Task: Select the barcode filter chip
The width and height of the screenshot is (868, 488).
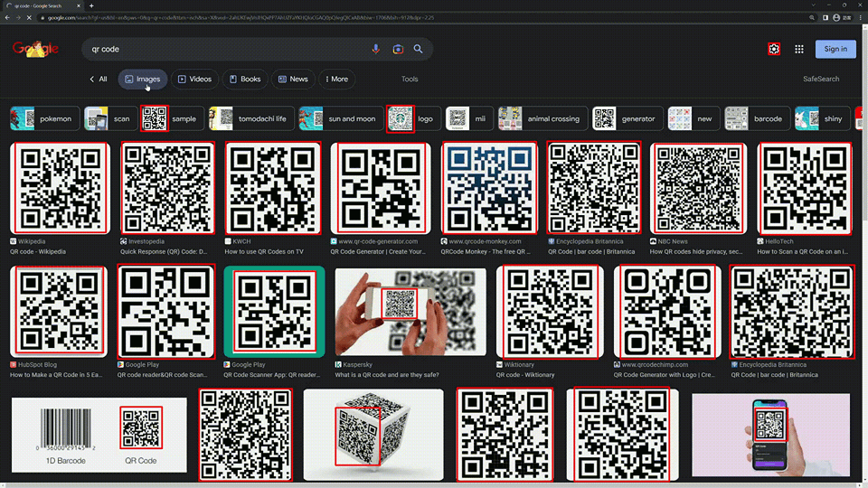Action: point(757,118)
